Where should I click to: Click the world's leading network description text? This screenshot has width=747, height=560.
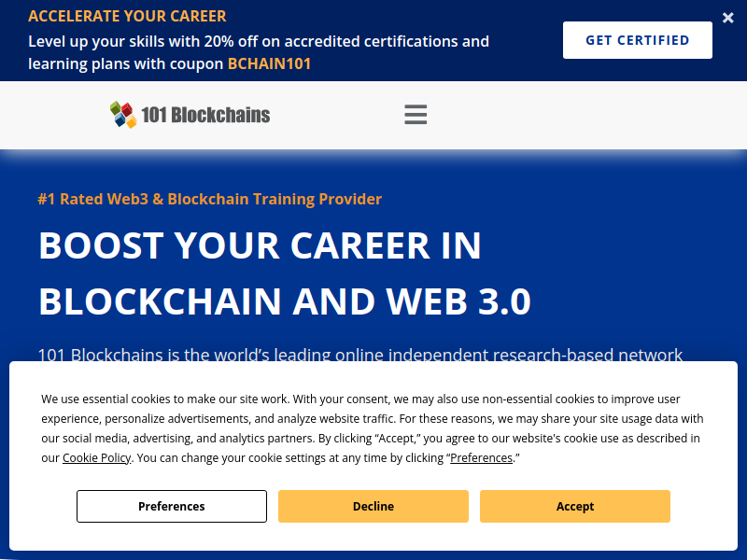[x=359, y=354]
